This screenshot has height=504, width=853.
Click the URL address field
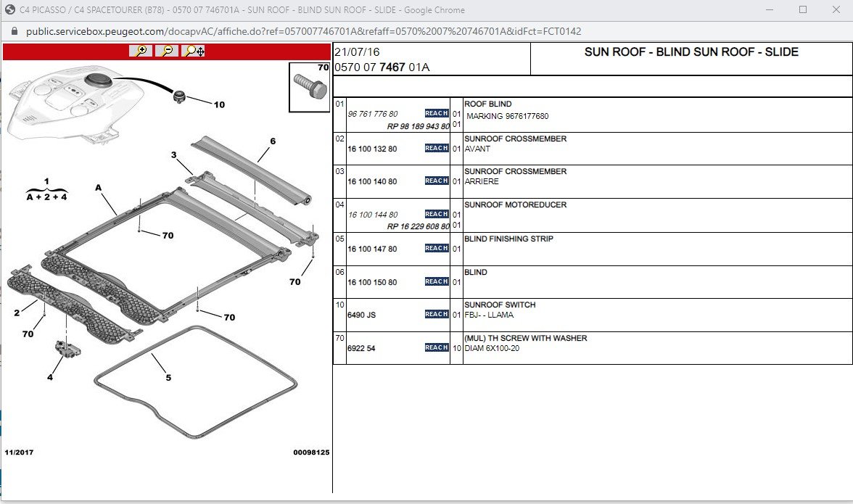303,31
